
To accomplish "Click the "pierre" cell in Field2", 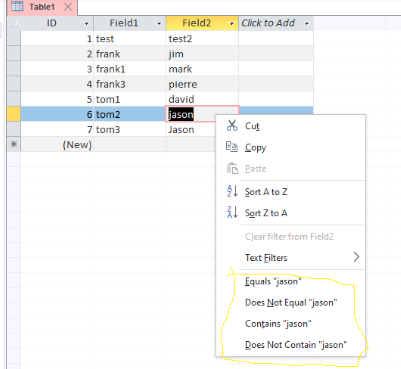I will coord(202,84).
